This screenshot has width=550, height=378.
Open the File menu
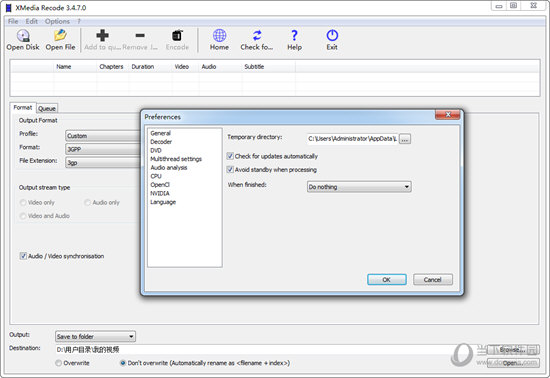(x=13, y=21)
